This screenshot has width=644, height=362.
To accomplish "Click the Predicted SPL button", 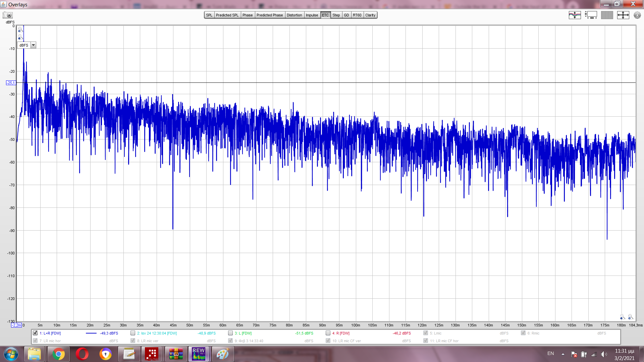I will click(227, 15).
